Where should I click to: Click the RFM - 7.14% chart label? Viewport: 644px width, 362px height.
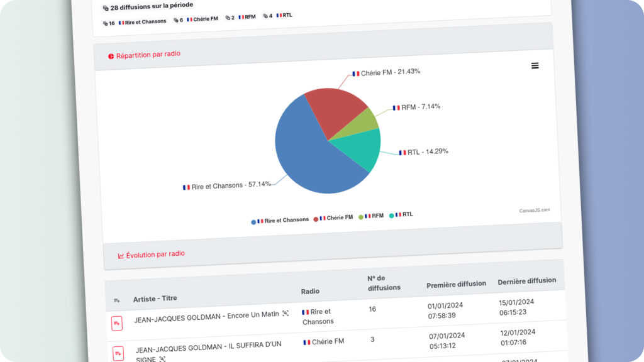[416, 107]
